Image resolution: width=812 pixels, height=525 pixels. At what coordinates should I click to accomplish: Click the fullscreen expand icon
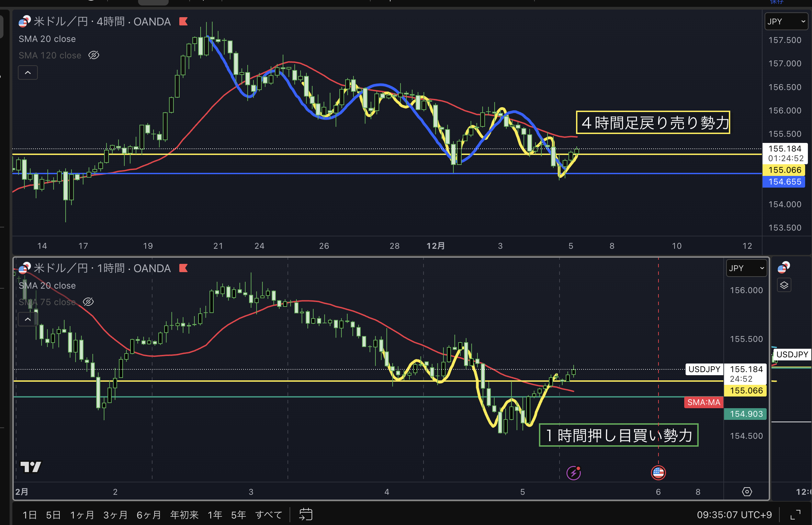(796, 514)
